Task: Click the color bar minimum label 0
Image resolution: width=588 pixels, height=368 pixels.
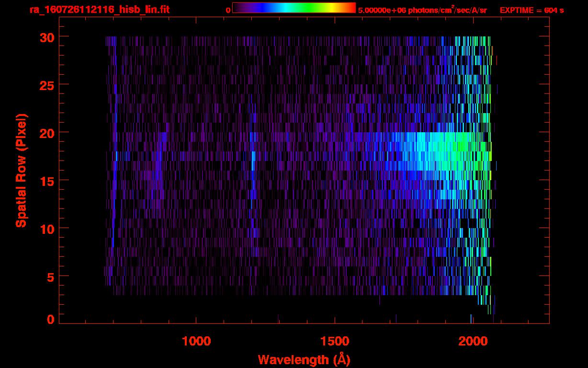Action: [228, 10]
